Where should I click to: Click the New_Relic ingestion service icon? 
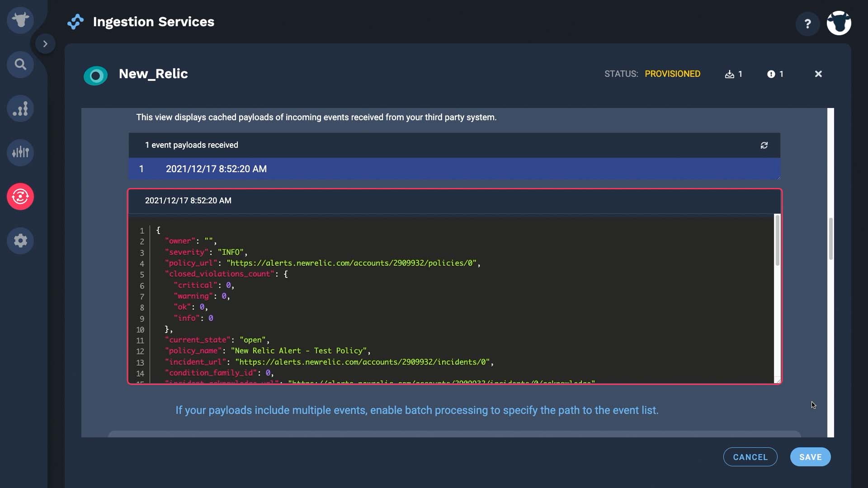click(95, 75)
